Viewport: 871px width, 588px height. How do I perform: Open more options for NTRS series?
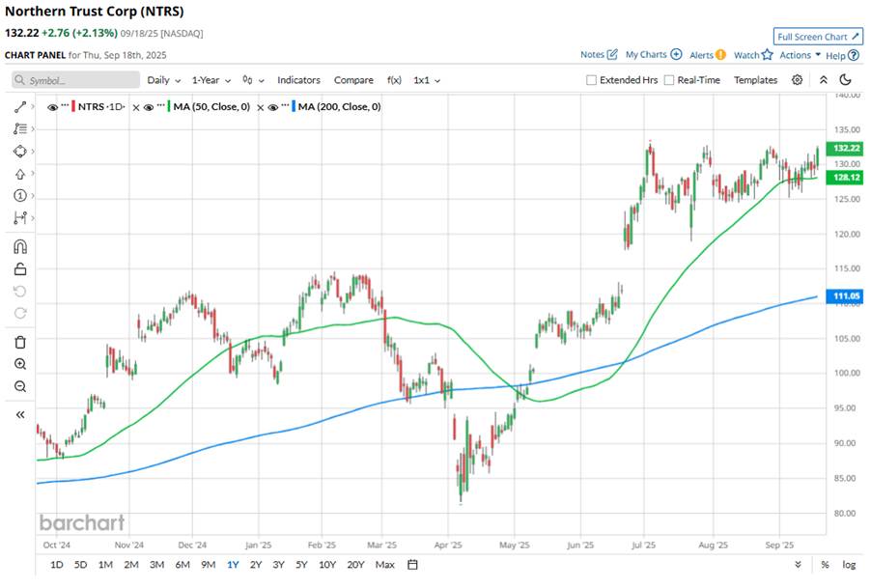click(65, 105)
